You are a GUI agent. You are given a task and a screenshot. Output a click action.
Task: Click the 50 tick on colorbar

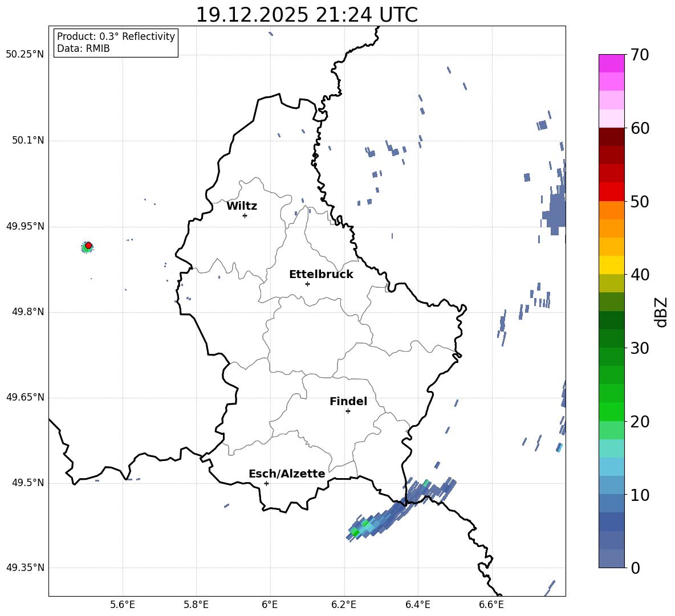pos(640,202)
